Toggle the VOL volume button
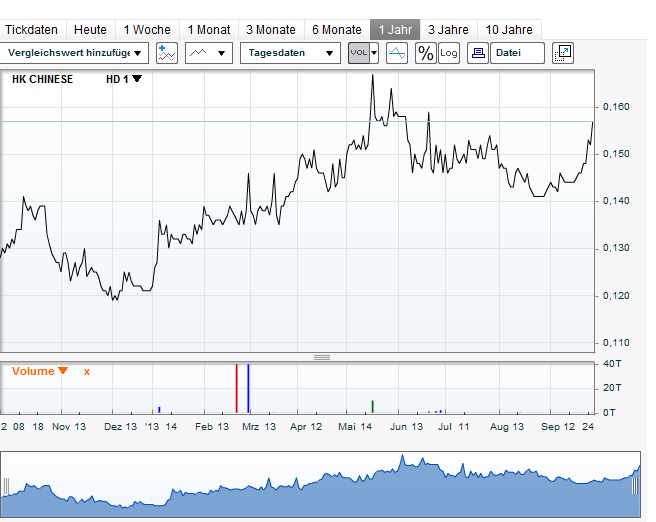This screenshot has height=522, width=656. 359,53
